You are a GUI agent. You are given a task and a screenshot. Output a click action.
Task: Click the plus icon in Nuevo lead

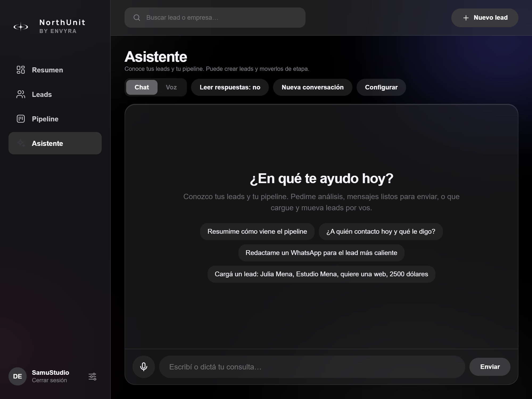point(466,18)
